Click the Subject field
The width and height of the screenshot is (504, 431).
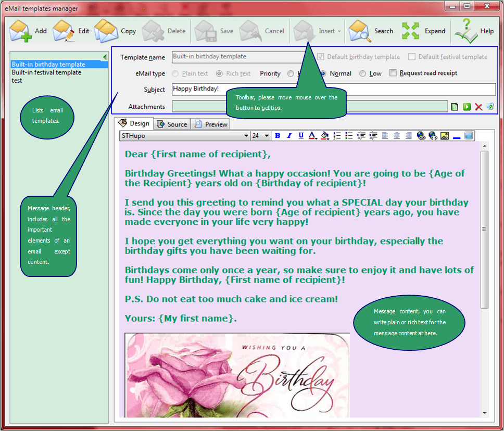pos(334,89)
